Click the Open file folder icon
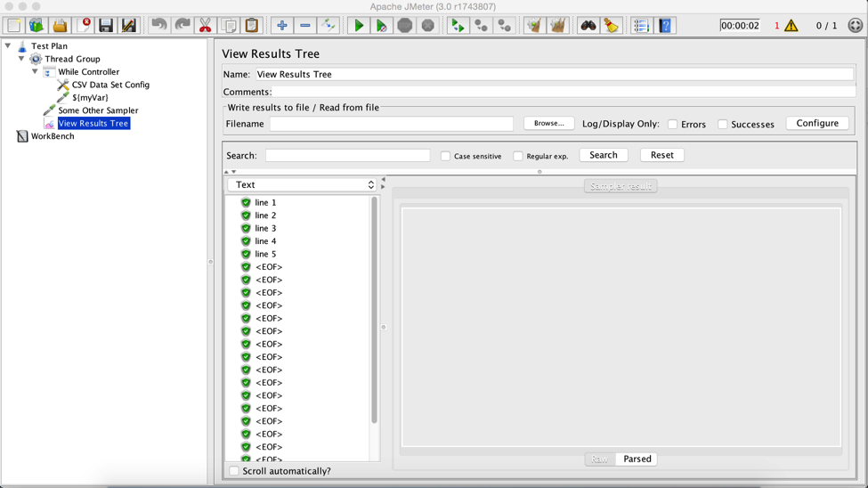The width and height of the screenshot is (868, 488). tap(60, 26)
